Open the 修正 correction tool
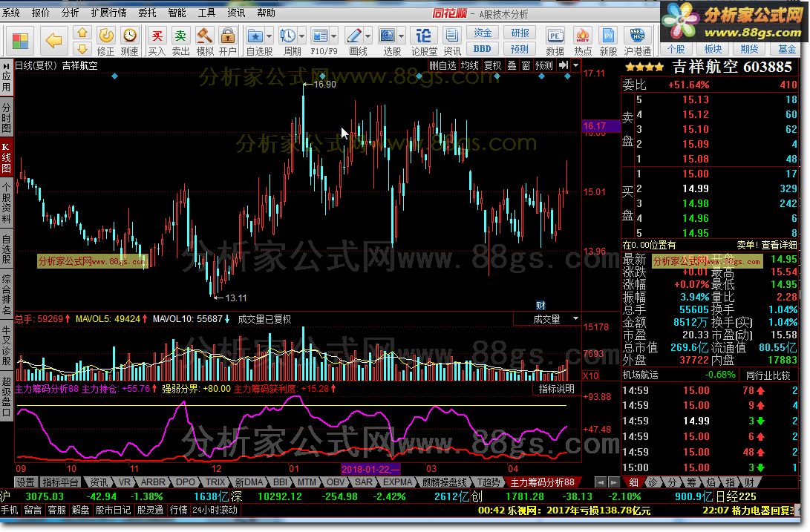Screen dimensions: 810x532 pyautogui.click(x=106, y=41)
